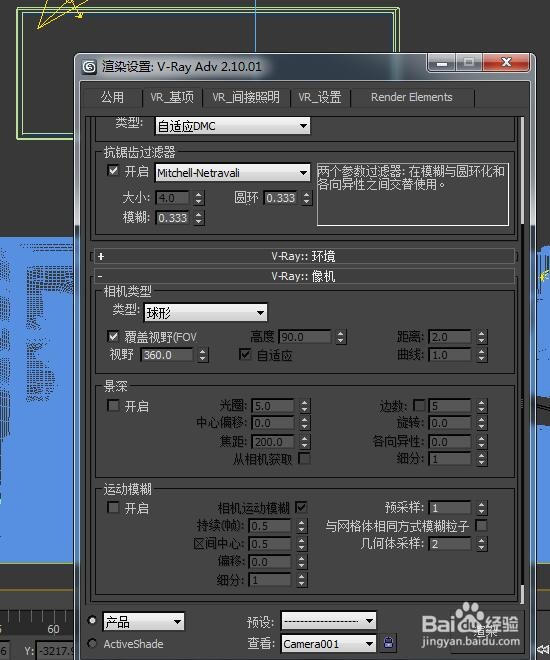Click the 中心偏移 spinner arrows
The width and height of the screenshot is (550, 660).
coord(305,423)
